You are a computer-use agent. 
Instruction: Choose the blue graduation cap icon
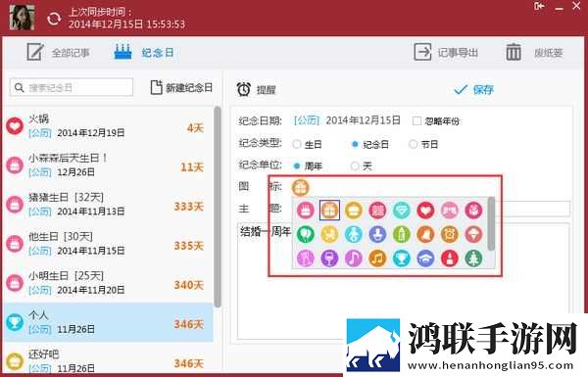tap(425, 259)
